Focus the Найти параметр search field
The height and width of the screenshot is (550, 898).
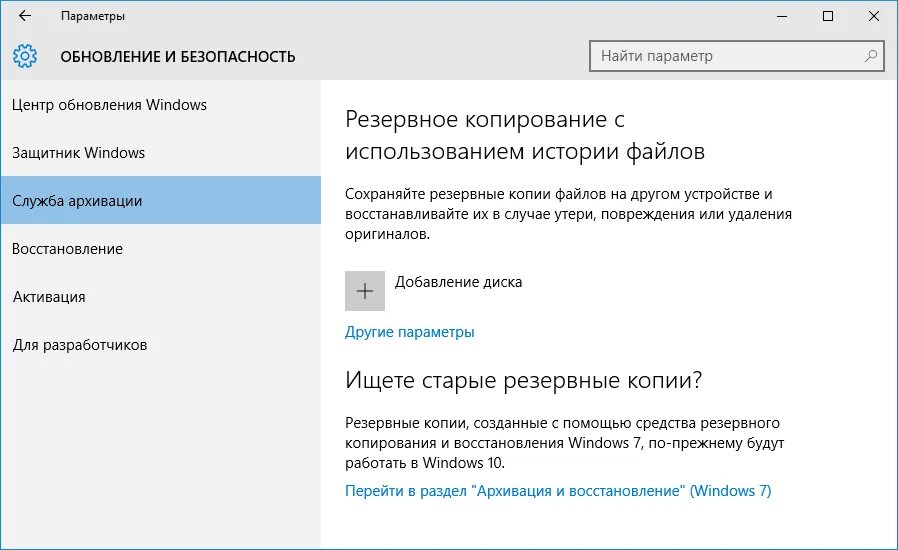pos(738,56)
